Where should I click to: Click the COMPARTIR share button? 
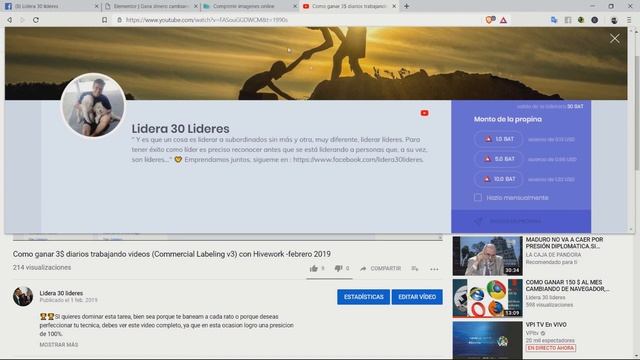380,268
